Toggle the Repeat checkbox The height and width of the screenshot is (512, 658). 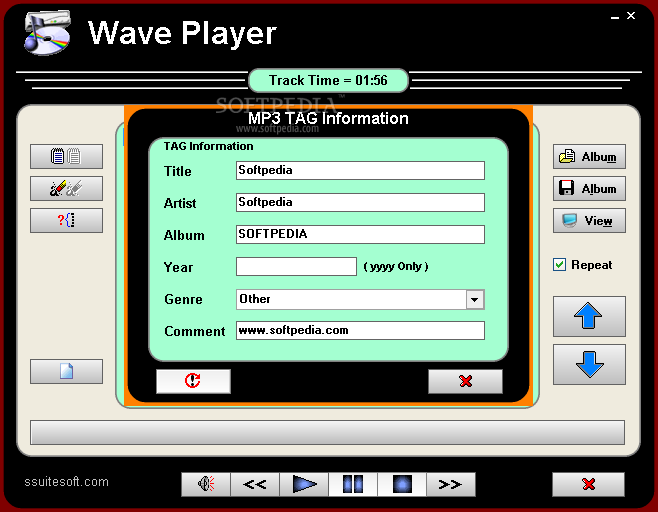pos(559,265)
